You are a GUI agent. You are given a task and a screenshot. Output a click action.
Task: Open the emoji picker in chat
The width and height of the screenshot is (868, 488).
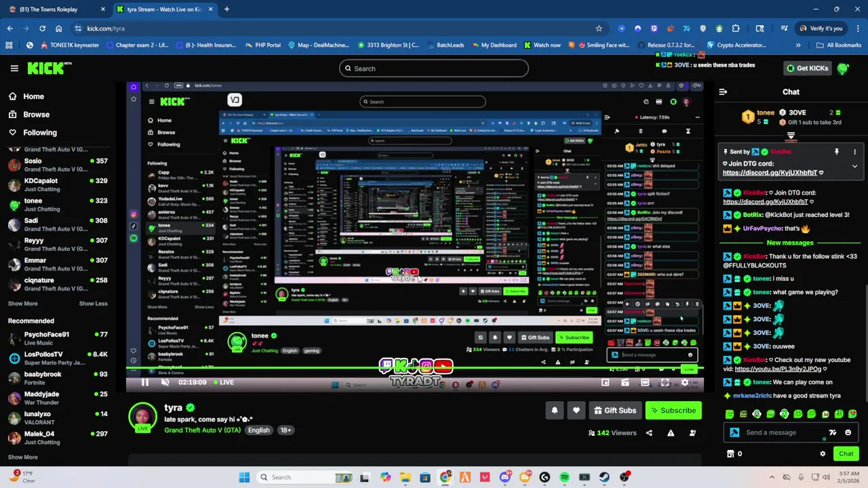tap(848, 432)
